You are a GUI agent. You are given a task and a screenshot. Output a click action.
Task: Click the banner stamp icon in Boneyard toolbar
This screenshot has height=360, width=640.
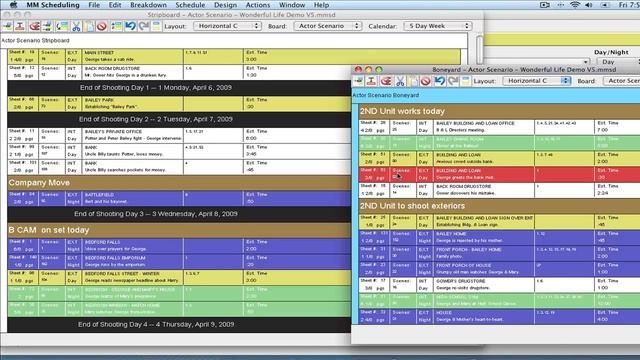pos(371,81)
